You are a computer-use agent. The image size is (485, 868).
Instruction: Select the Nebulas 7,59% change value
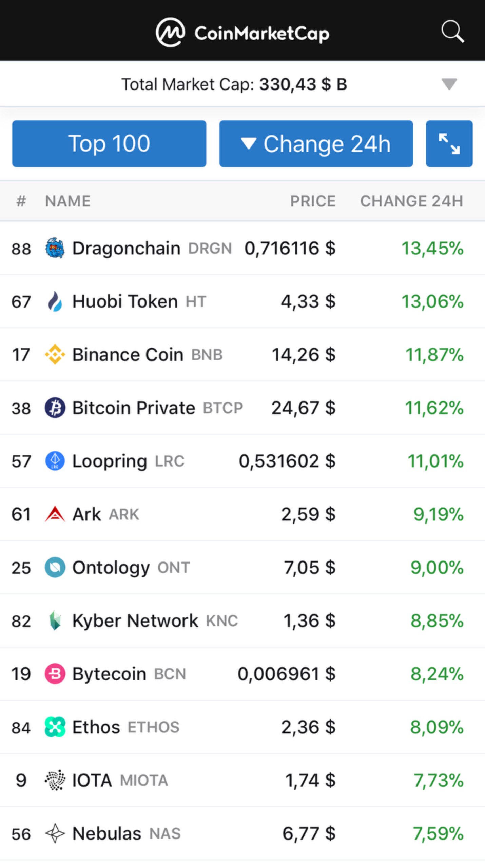[438, 833]
